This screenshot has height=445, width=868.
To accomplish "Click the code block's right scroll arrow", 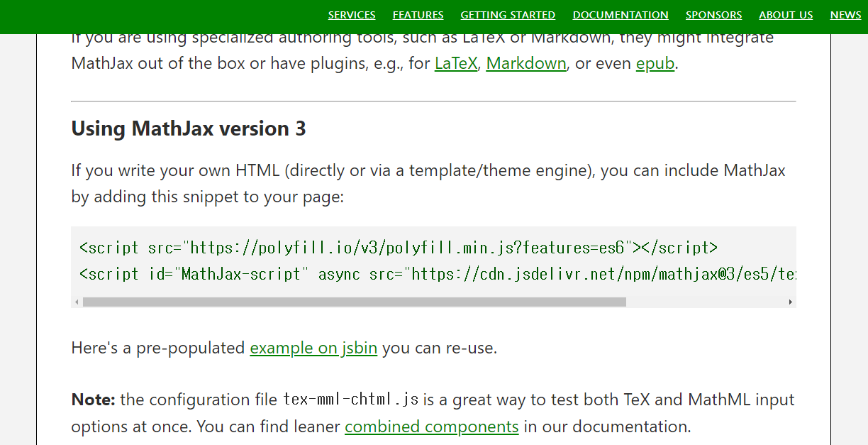I will (791, 302).
